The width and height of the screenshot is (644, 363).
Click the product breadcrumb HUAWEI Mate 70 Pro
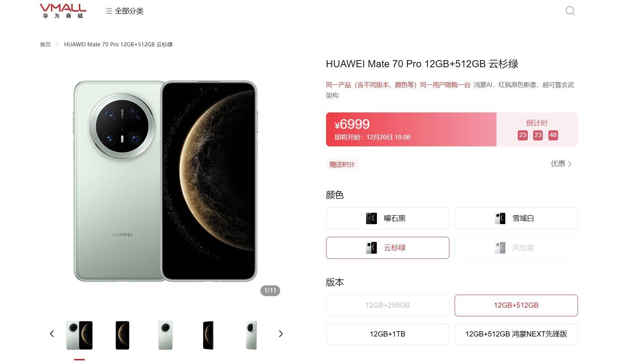tap(118, 44)
